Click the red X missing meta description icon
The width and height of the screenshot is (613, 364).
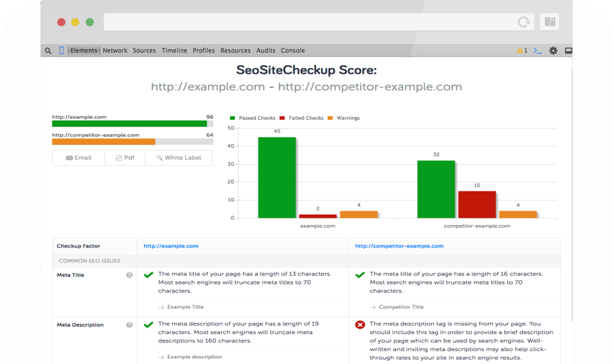360,324
